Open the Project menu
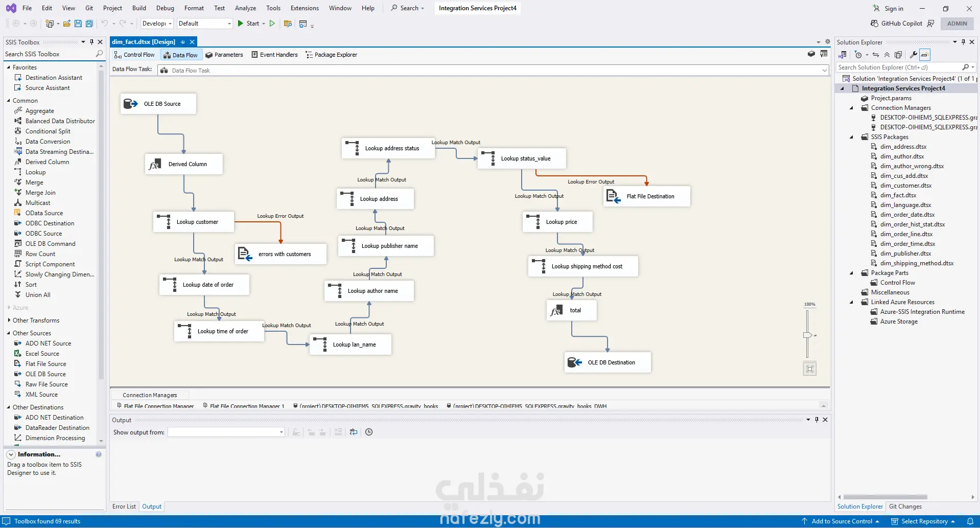 (x=112, y=8)
